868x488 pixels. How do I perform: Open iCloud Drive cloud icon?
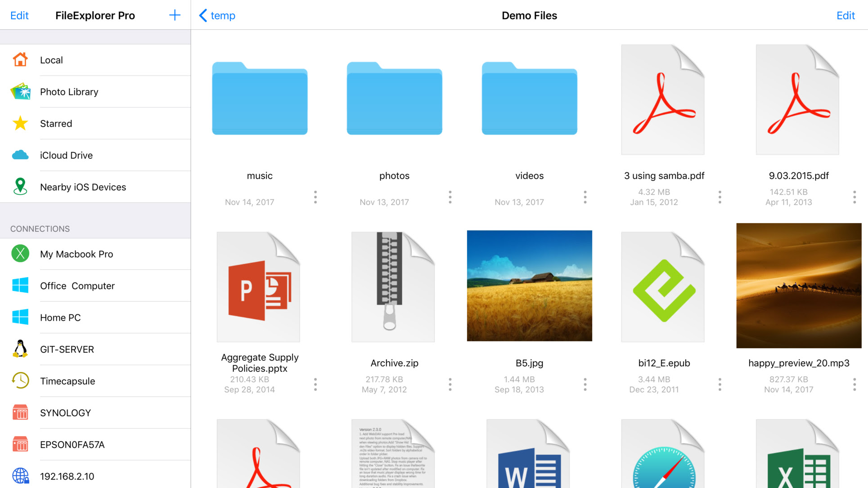coord(20,155)
